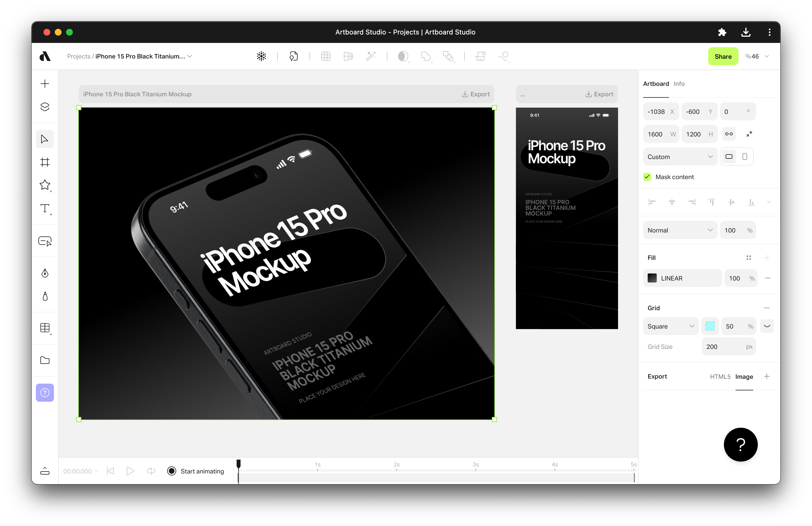
Task: Click the magic wand effects icon
Action: click(371, 56)
